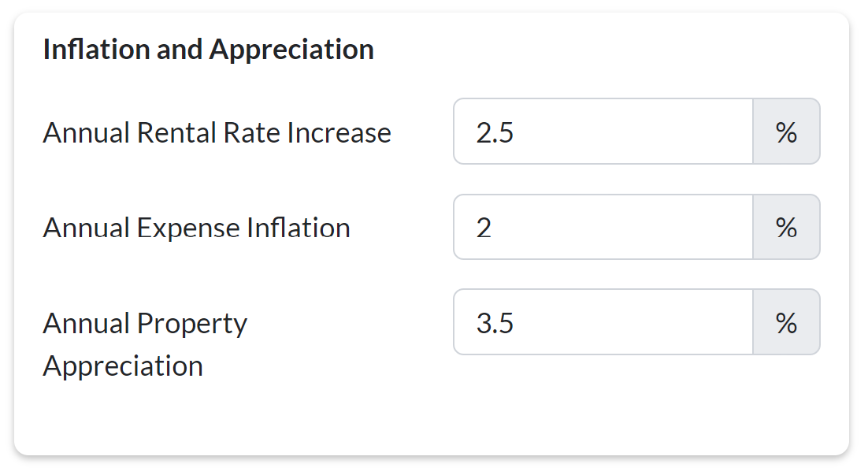Click the 'Annual Expense Inflation' label text
Viewport: 868px width, 475px height.
coord(196,228)
